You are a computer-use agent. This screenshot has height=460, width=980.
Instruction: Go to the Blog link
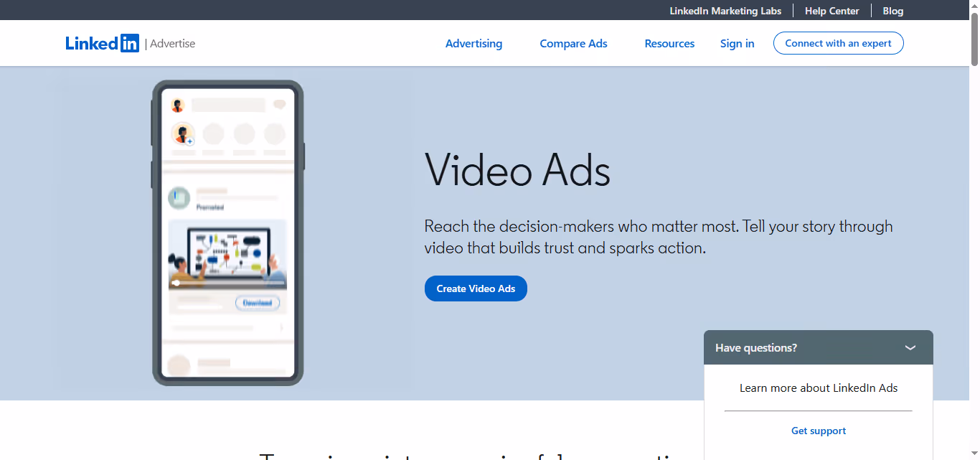coord(892,11)
